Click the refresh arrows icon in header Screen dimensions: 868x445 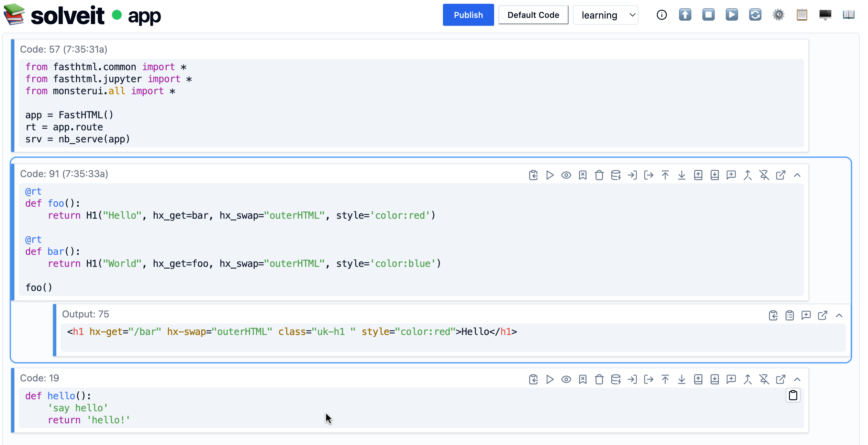click(x=755, y=15)
